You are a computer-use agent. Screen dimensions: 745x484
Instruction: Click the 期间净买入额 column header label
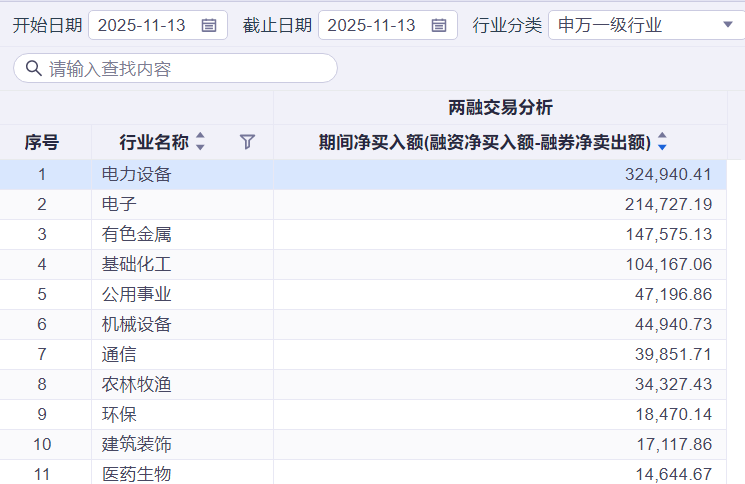[485, 142]
